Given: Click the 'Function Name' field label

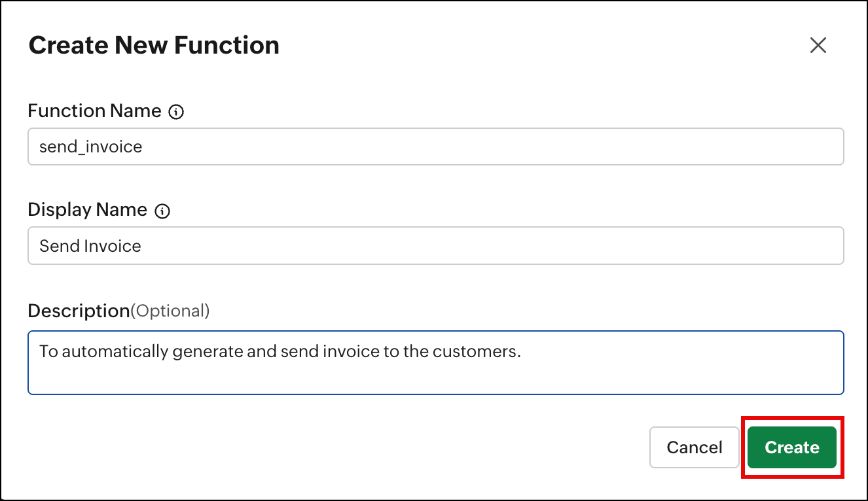Looking at the screenshot, I should (x=94, y=111).
